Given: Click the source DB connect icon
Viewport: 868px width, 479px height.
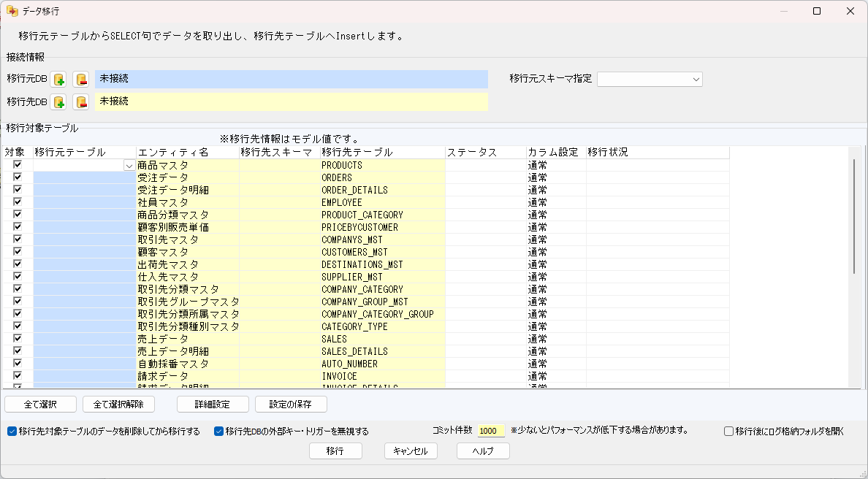Looking at the screenshot, I should pos(58,79).
